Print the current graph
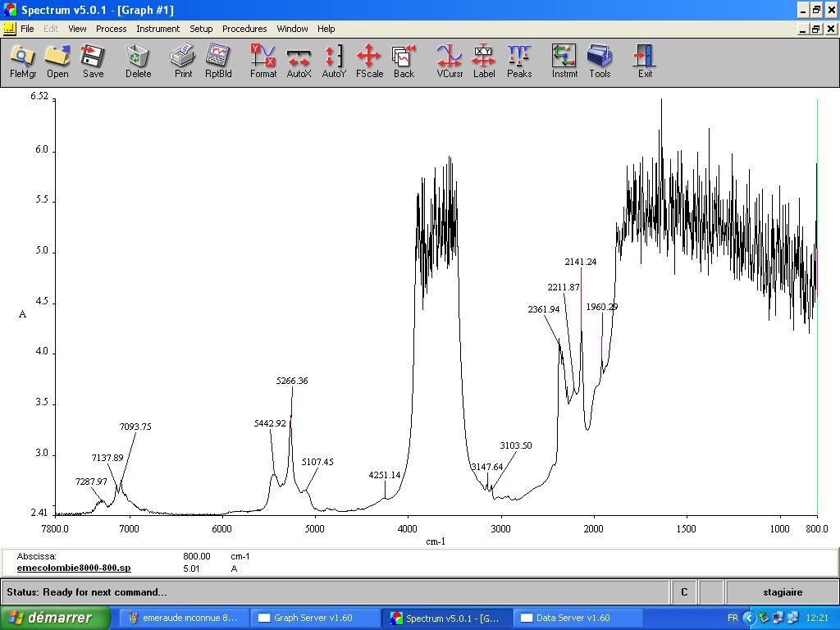Screen dimensions: 840x630 point(183,62)
